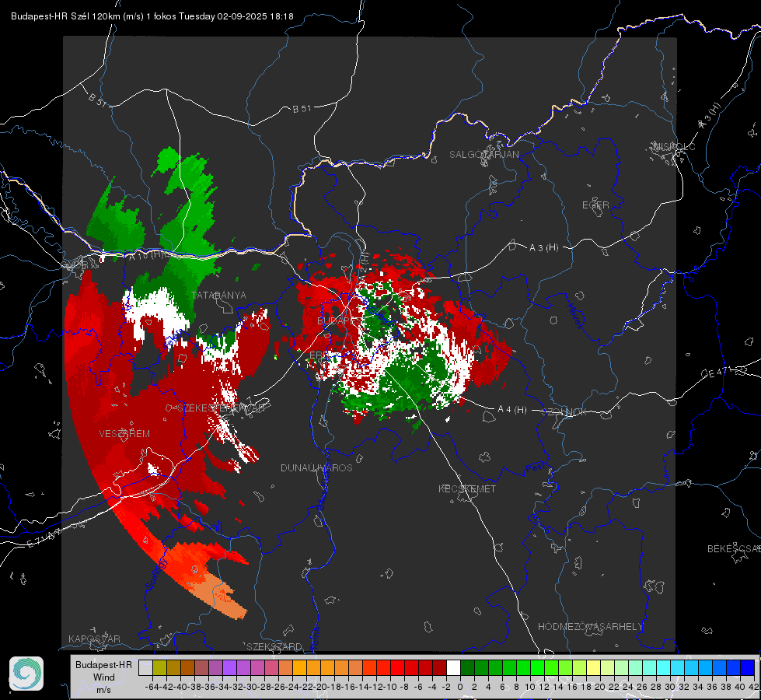Click the blue Somogy county label

coord(156,574)
